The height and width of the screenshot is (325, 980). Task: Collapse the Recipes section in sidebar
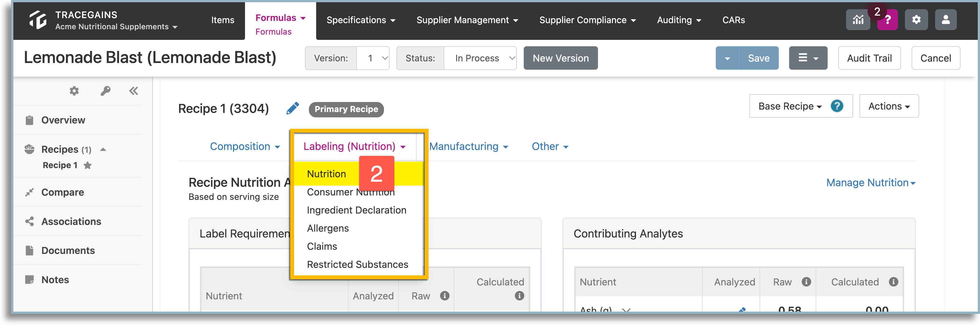pyautogui.click(x=103, y=149)
